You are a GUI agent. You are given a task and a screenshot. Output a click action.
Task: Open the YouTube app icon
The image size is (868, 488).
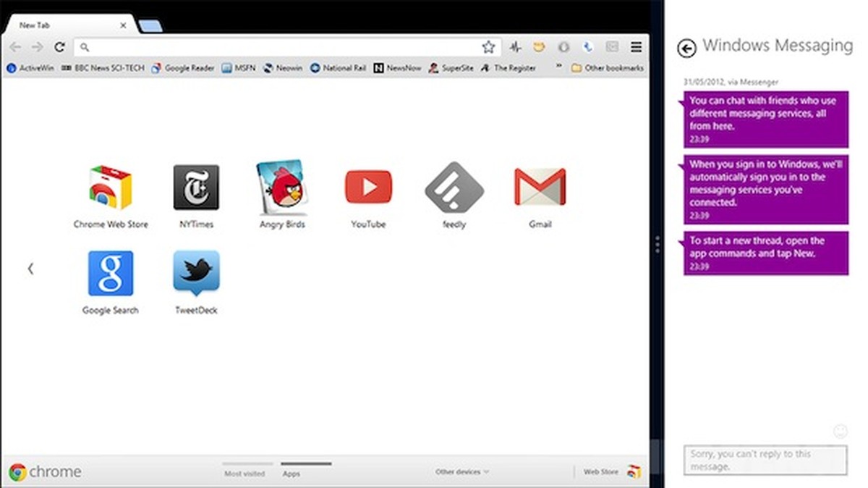click(x=368, y=188)
